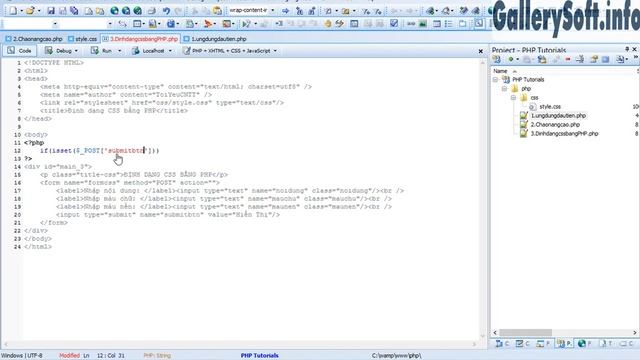Image resolution: width=640 pixels, height=360 pixels.
Task: Select 1.ungdungdautien.php in project tree
Action: pyautogui.click(x=558, y=116)
